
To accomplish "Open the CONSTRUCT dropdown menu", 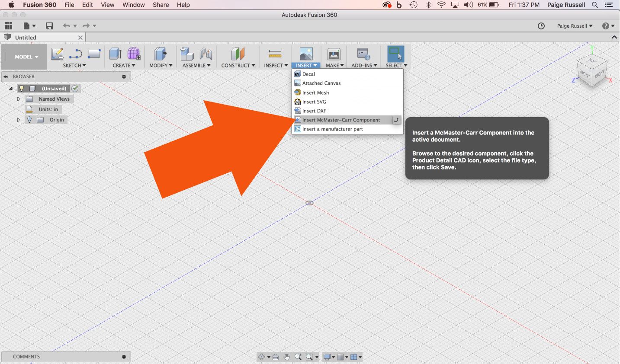I will pyautogui.click(x=238, y=66).
